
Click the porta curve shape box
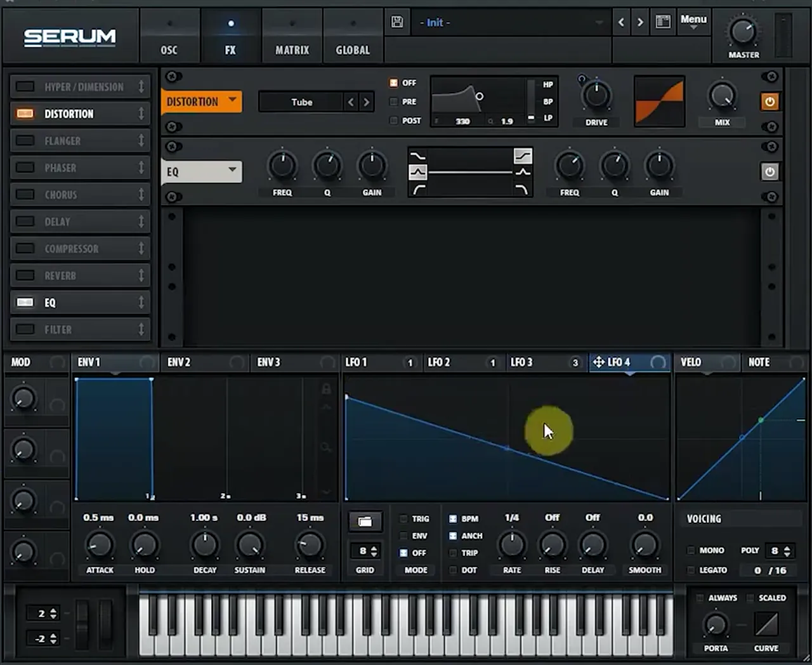[x=766, y=624]
